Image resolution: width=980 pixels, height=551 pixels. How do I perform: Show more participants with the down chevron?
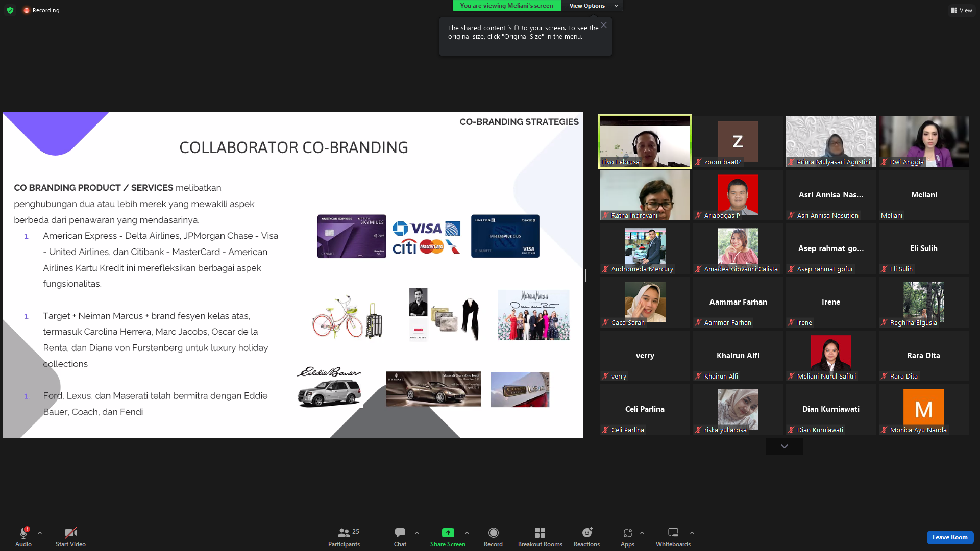(x=785, y=446)
